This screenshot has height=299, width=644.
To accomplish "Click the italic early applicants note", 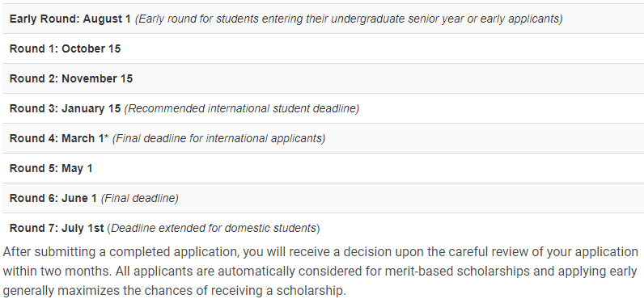I will 349,19.
